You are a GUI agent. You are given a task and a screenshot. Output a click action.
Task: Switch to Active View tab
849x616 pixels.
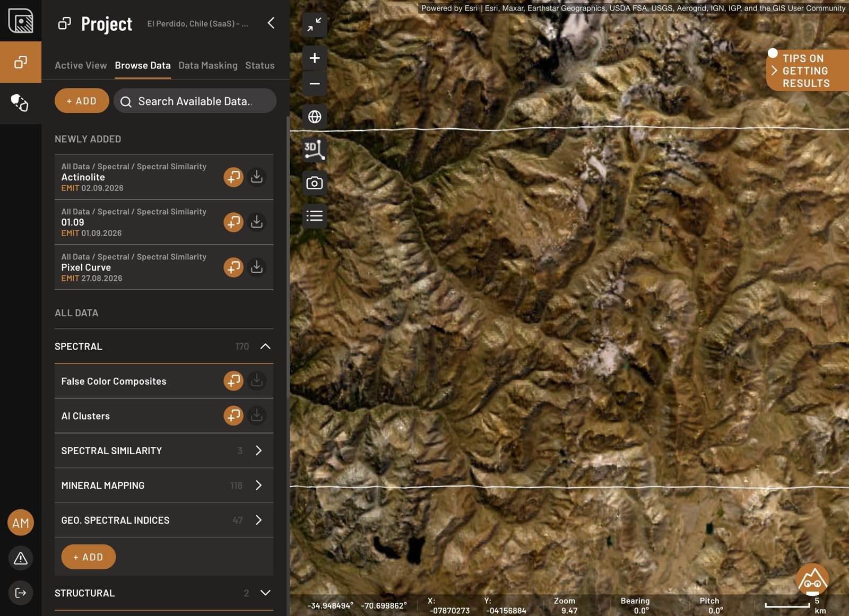[81, 65]
